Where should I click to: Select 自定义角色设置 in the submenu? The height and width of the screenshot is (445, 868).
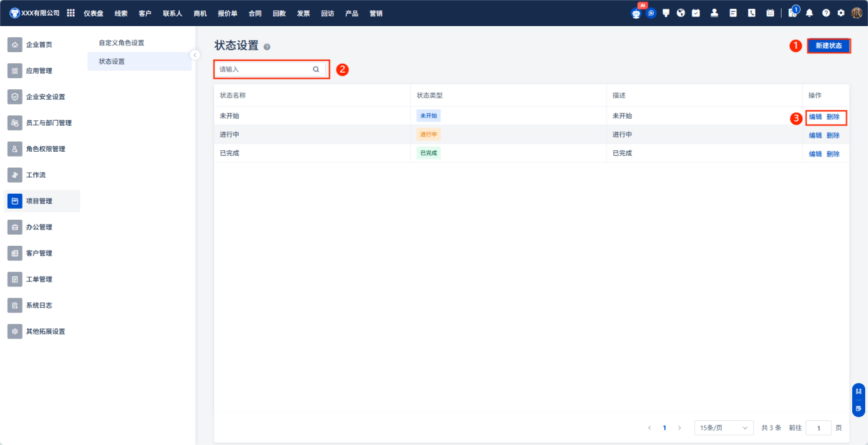[139, 43]
